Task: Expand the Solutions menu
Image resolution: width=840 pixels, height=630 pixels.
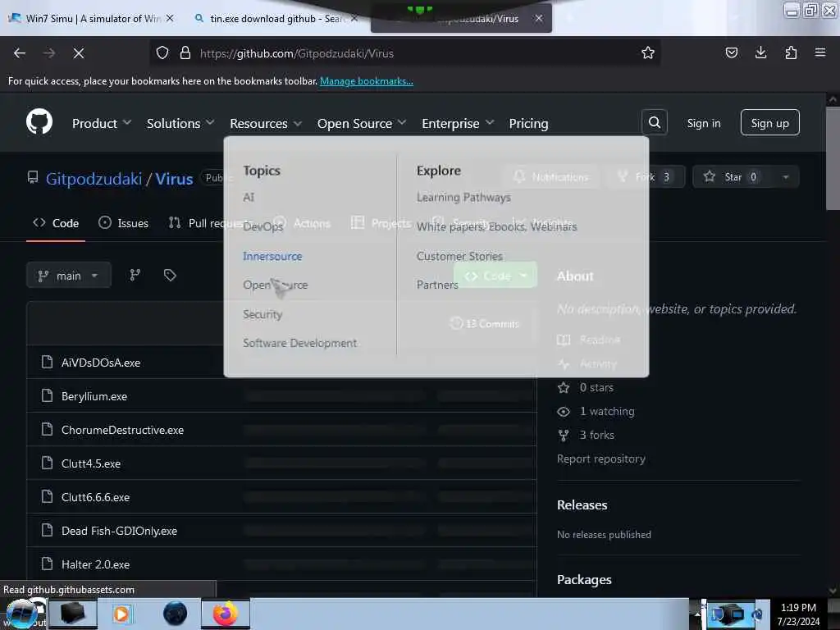Action: click(180, 123)
